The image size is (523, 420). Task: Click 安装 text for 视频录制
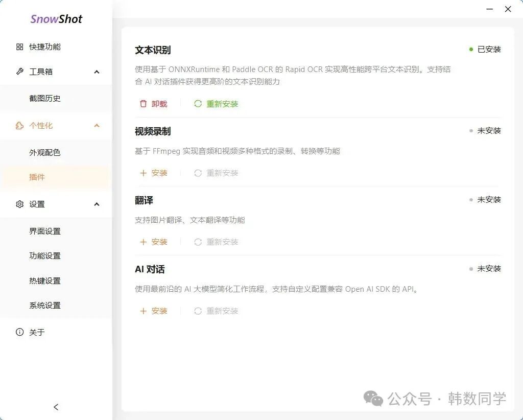[x=159, y=173]
